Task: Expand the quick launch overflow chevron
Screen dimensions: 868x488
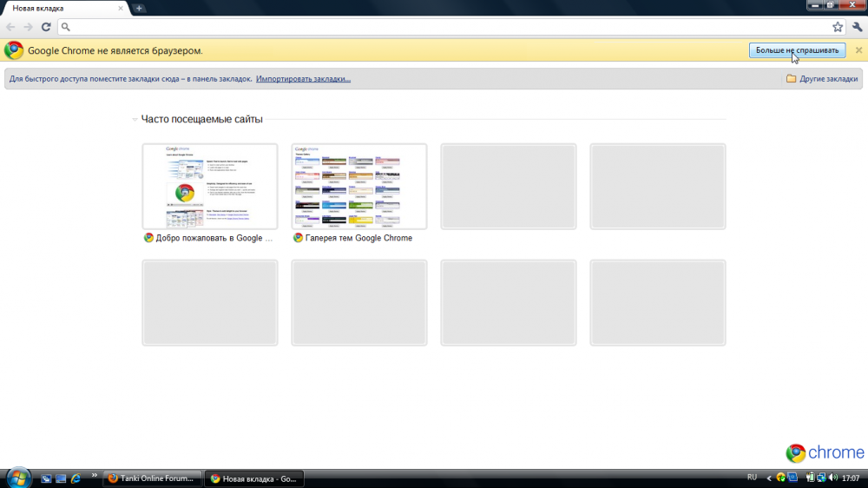Action: pos(94,475)
